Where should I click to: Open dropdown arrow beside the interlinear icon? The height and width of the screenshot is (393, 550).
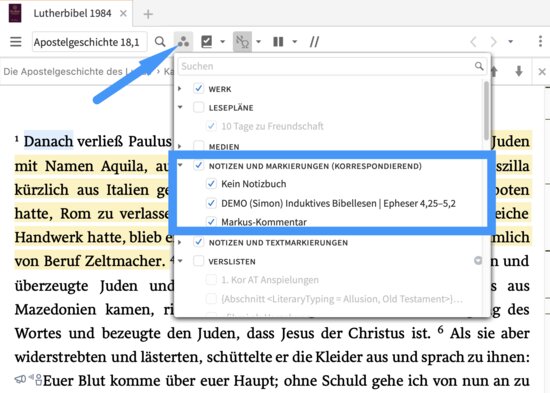259,41
